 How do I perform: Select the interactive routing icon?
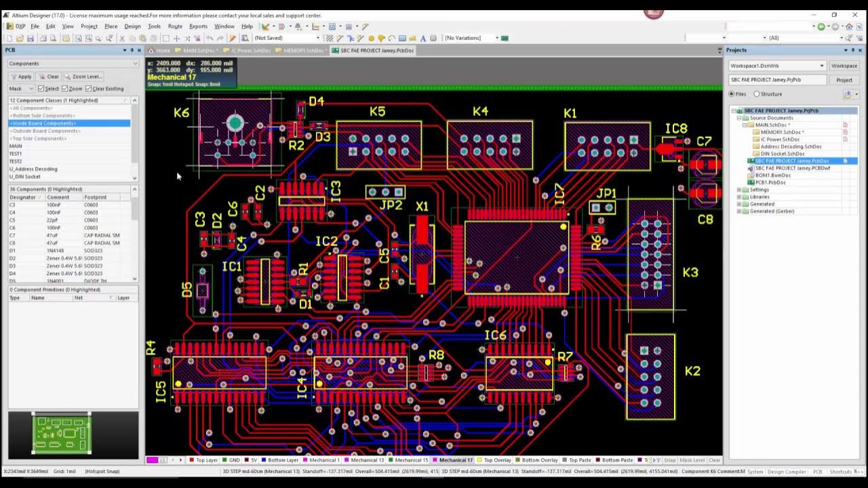click(x=339, y=38)
